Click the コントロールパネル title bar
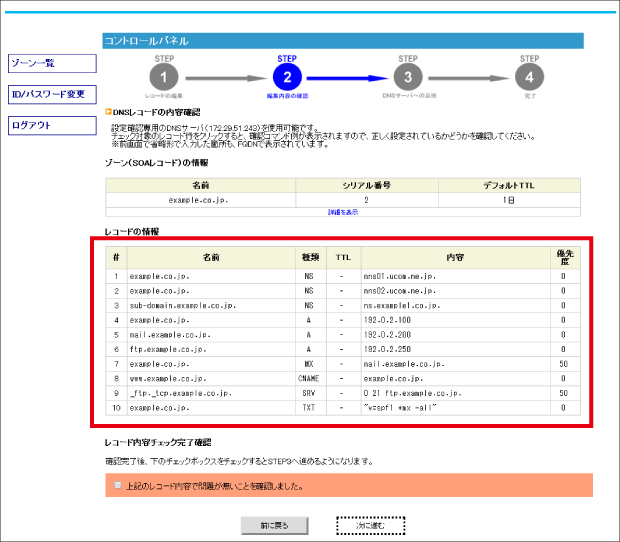Image resolution: width=620 pixels, height=542 pixels. tap(343, 41)
